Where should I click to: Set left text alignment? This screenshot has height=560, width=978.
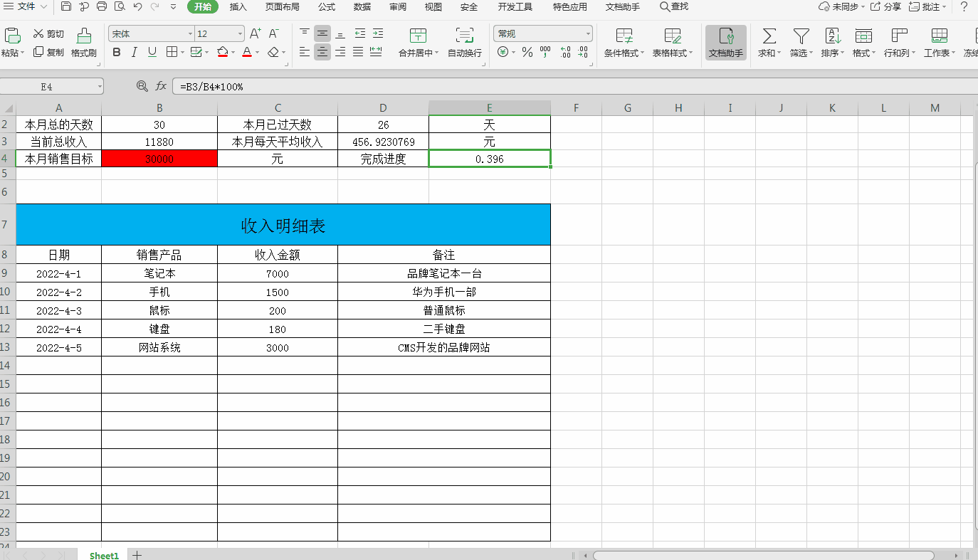[305, 52]
